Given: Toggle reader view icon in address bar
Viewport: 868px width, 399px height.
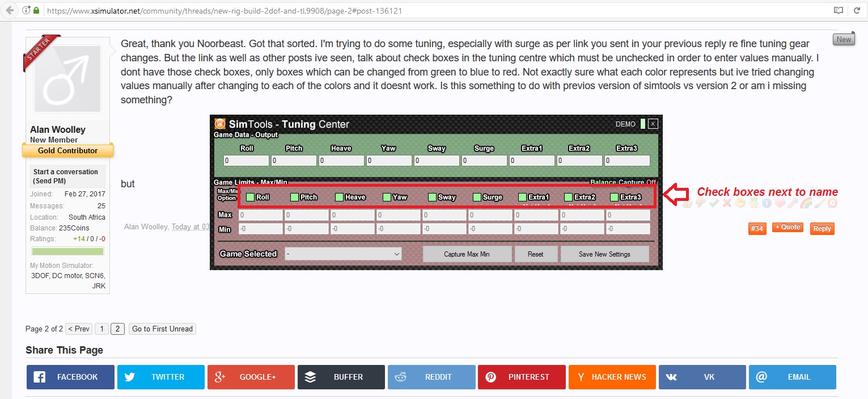Looking at the screenshot, I should point(839,10).
